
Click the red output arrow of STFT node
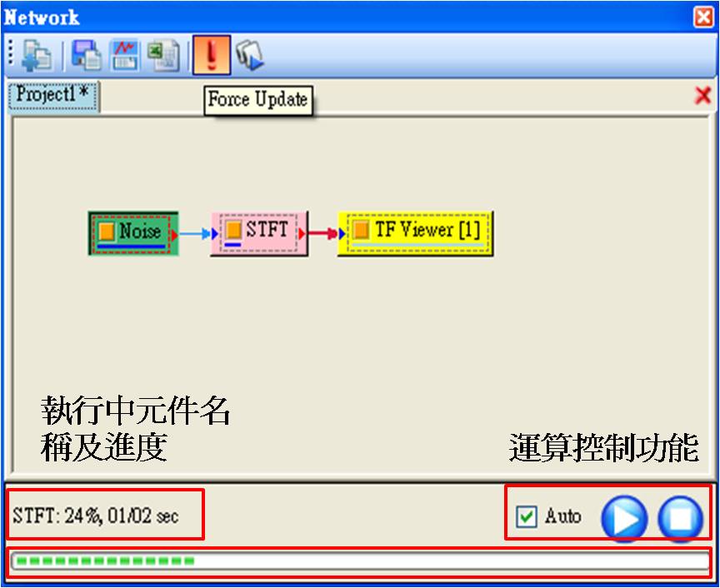click(302, 234)
